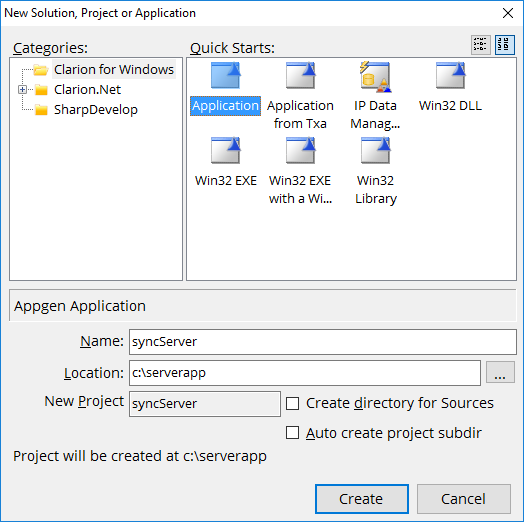Cancel the new project dialog
Viewport: 527px width, 525px height.
[x=464, y=499]
